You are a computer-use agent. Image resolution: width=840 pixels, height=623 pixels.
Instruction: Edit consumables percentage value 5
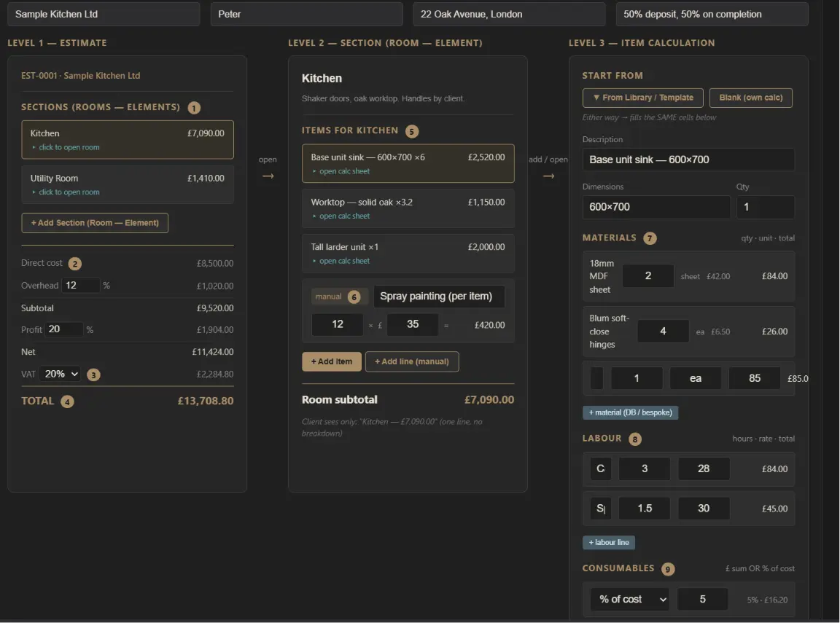(x=702, y=599)
